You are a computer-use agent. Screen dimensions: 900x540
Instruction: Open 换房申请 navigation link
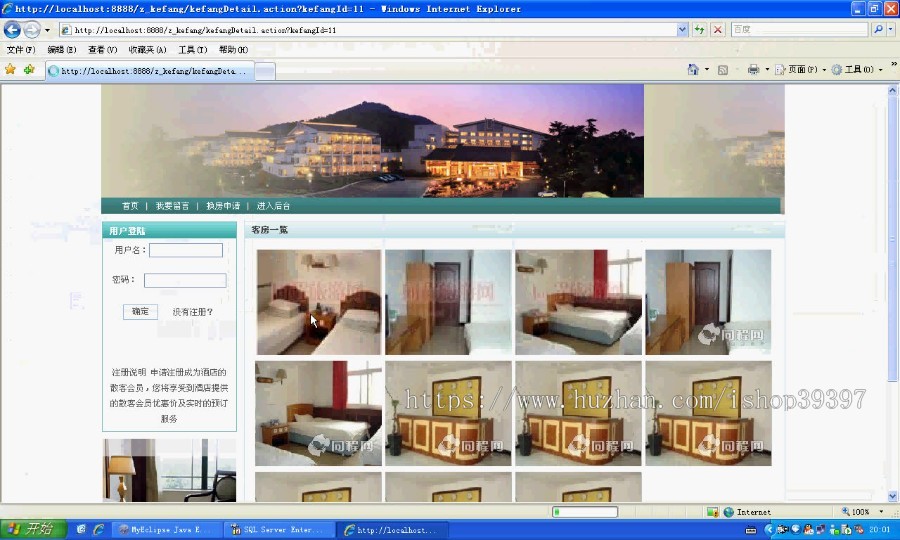(223, 206)
